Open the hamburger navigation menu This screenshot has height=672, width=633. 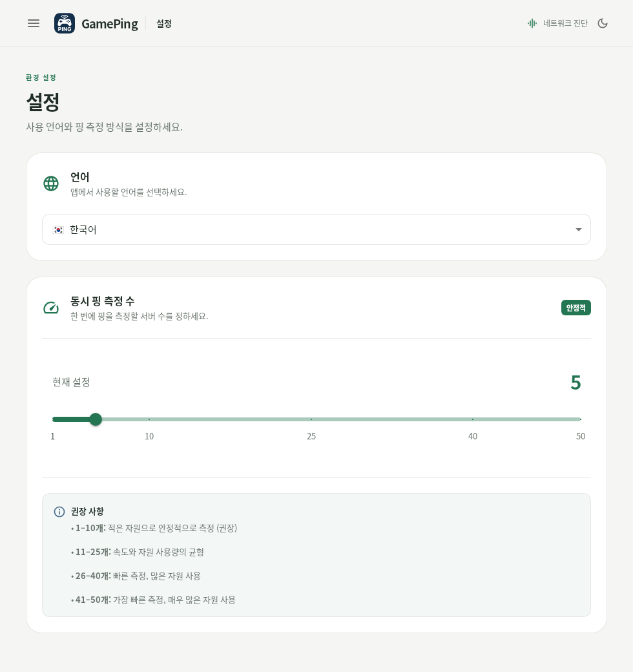(34, 23)
